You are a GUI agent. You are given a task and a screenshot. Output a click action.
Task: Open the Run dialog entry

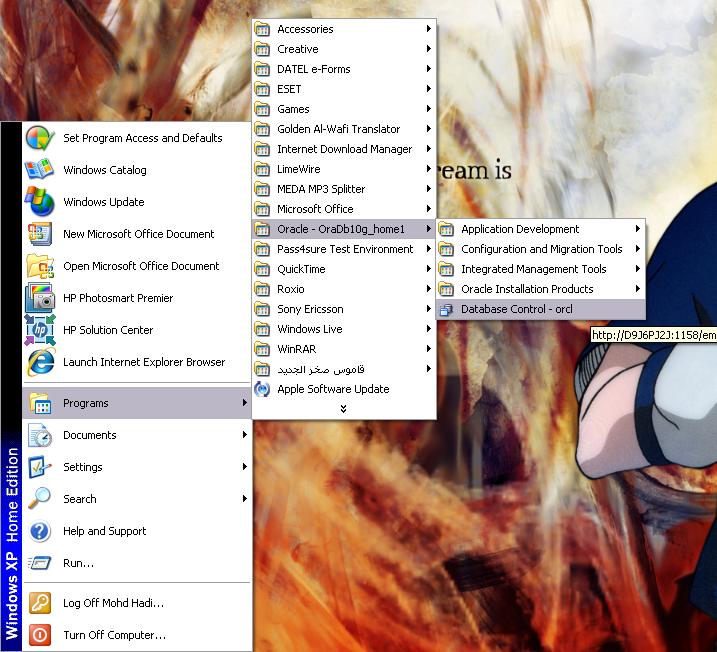click(78, 563)
